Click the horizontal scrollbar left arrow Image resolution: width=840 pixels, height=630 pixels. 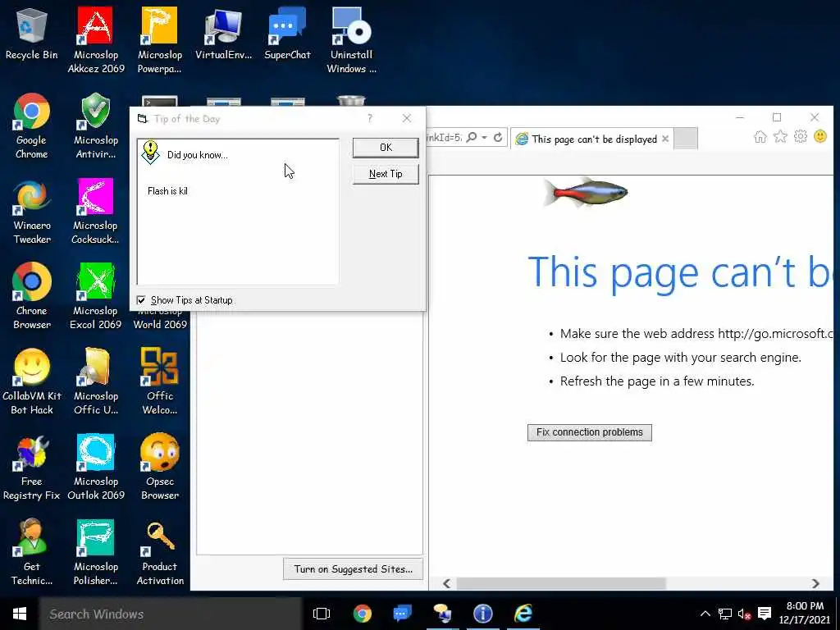447,583
